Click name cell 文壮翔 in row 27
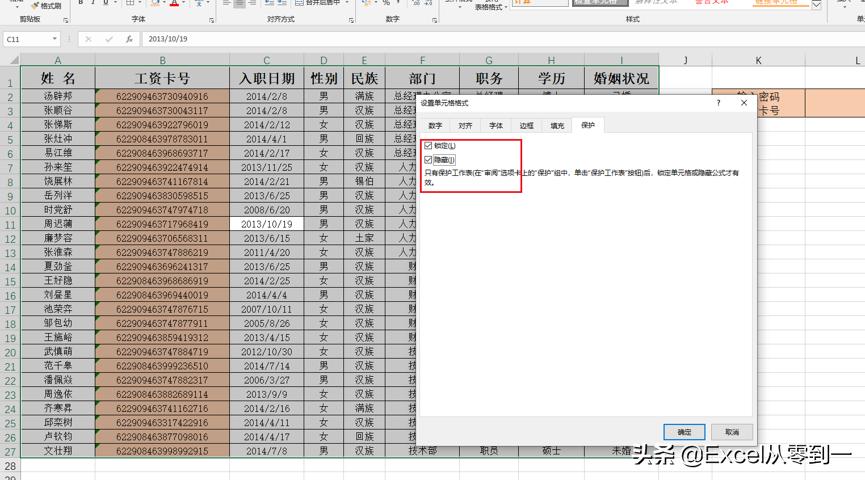This screenshot has width=865, height=480. point(58,451)
